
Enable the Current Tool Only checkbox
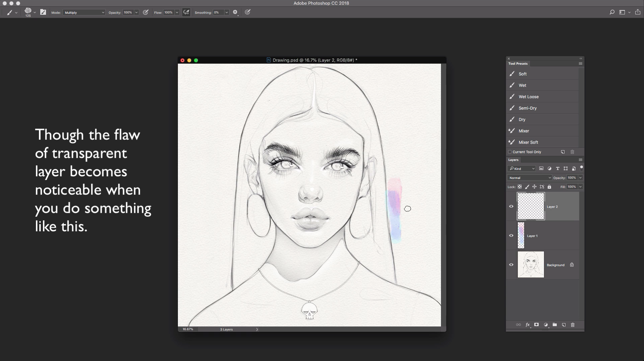pos(510,152)
